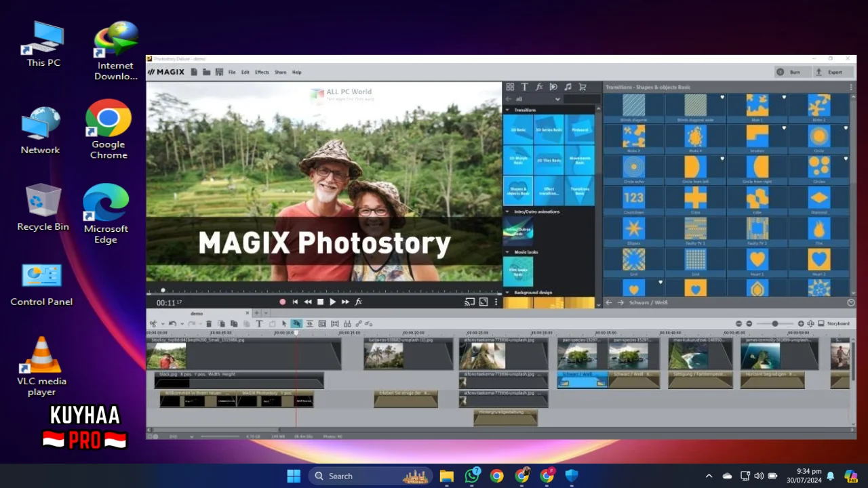Open the undo history dropdown arrow
Screen dimensions: 868x488
pos(182,324)
